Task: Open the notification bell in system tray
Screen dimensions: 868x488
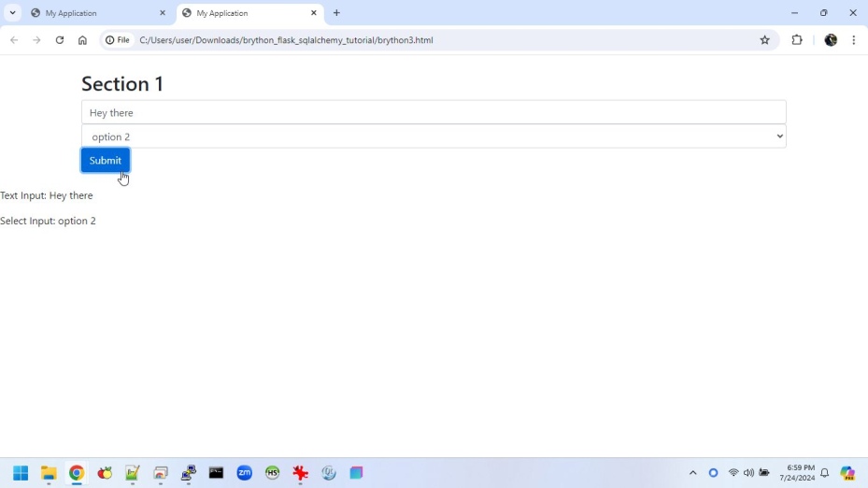Action: [x=824, y=473]
